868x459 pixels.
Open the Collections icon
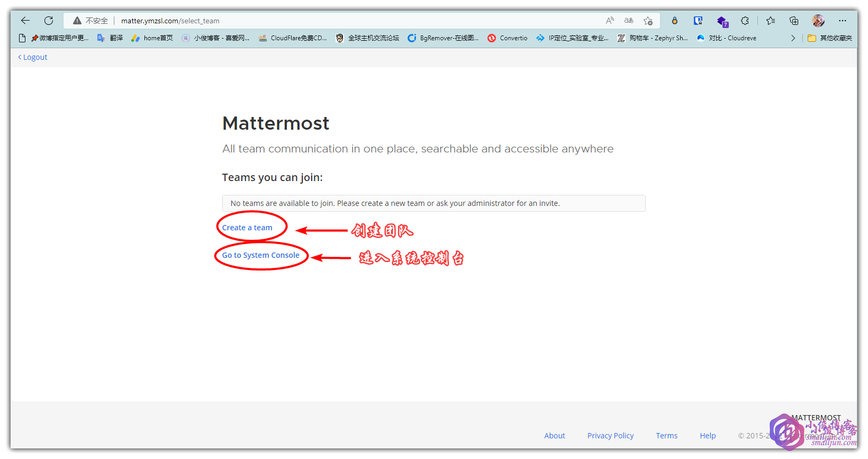(x=794, y=21)
